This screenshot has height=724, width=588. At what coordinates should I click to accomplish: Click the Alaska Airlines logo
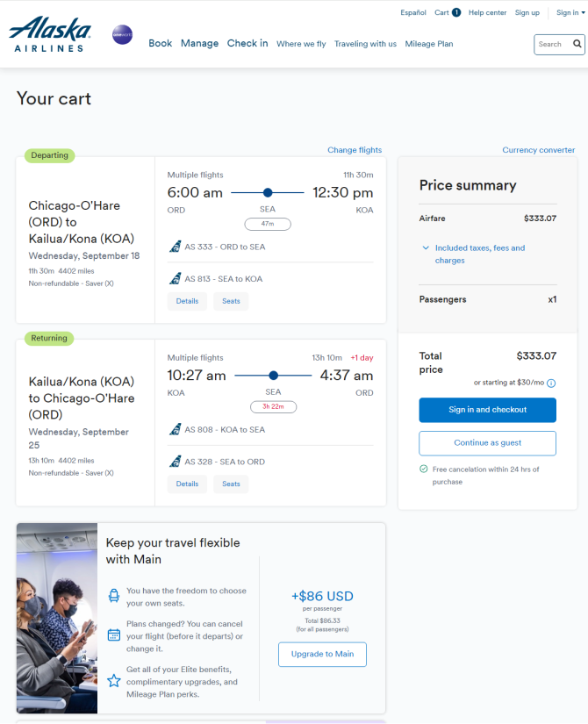[x=50, y=34]
